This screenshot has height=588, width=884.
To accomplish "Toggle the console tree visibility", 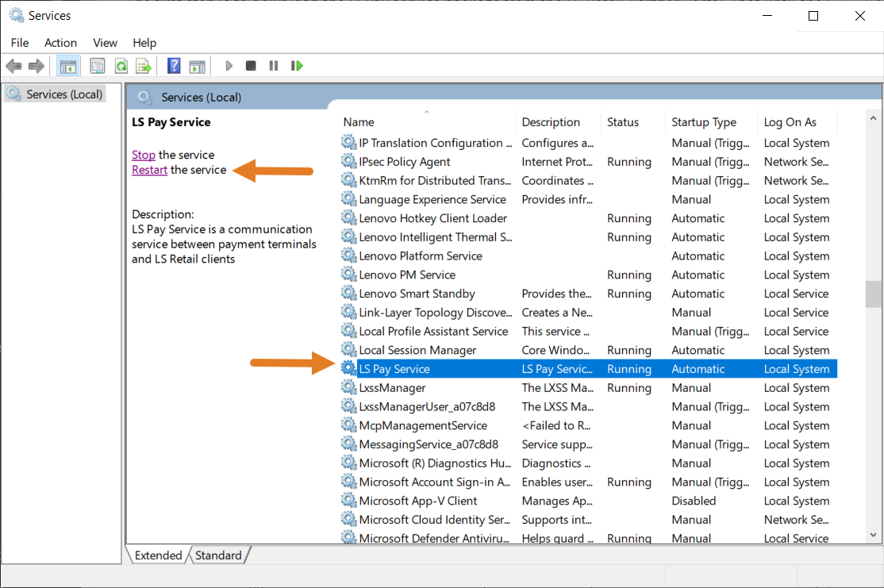I will (x=68, y=65).
